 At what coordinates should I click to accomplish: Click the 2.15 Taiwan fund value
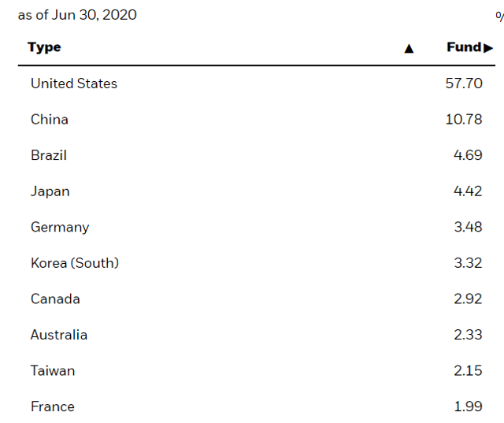pyautogui.click(x=468, y=371)
